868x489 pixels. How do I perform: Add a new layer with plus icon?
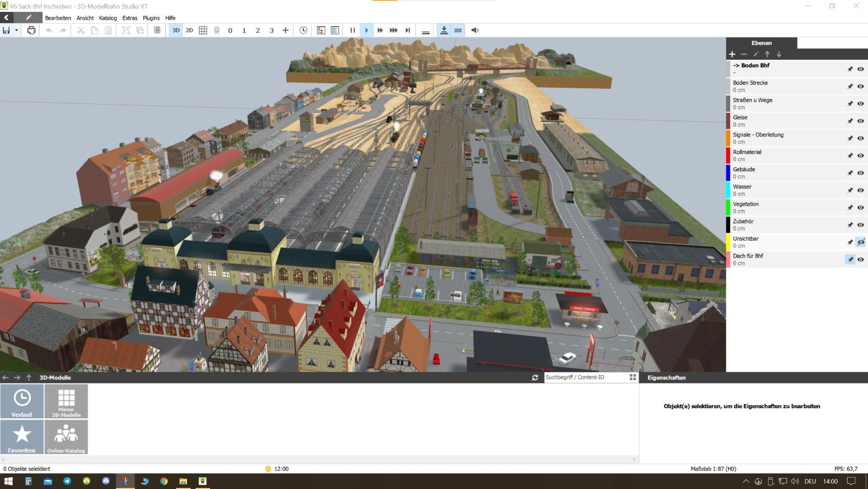coord(732,54)
